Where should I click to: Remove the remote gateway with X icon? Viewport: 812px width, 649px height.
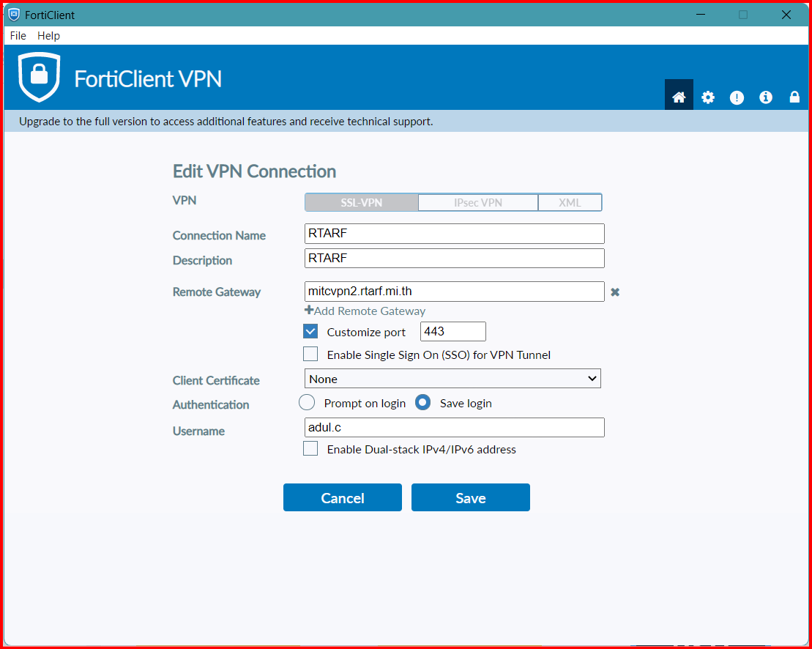point(615,292)
